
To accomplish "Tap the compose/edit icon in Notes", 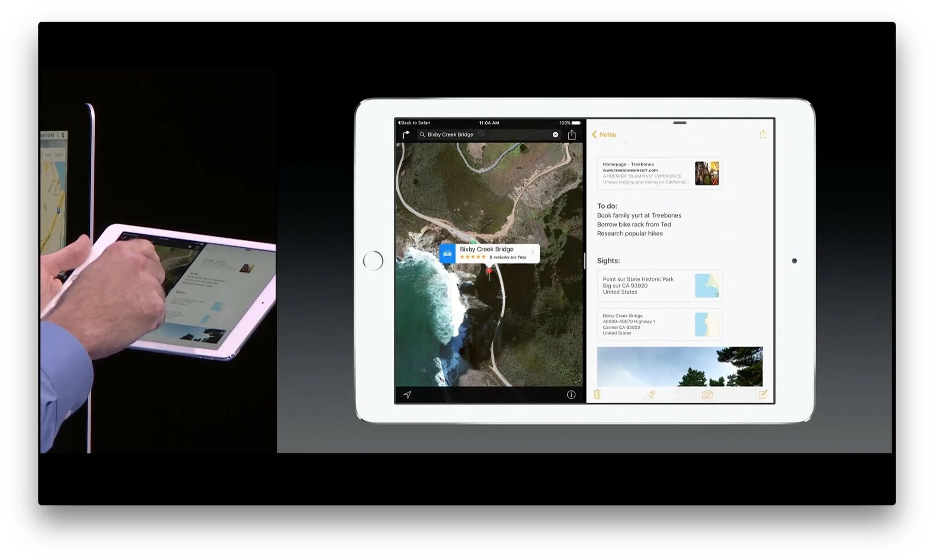I will click(x=763, y=394).
